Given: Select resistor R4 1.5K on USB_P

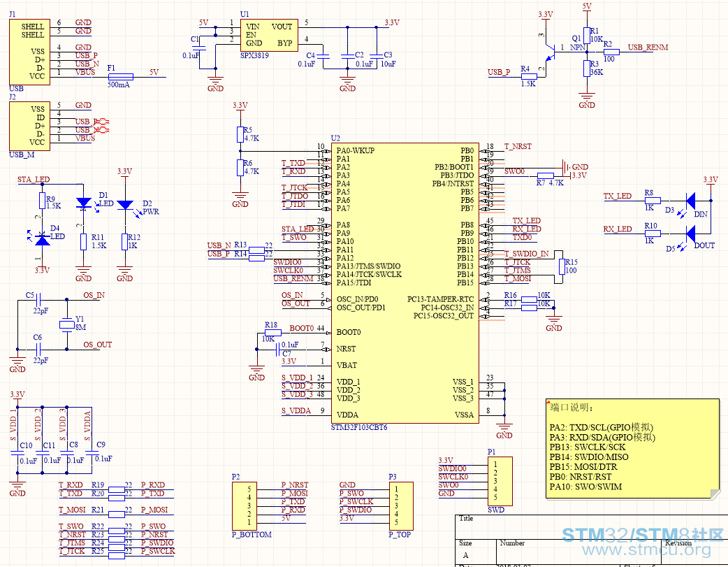Looking at the screenshot, I should coord(529,77).
